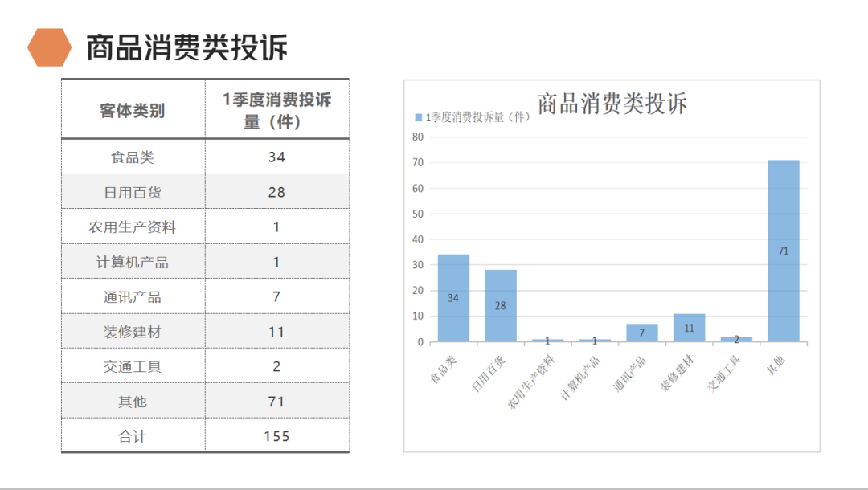
Task: Select the small 交通工具 chart bar
Action: tap(736, 340)
